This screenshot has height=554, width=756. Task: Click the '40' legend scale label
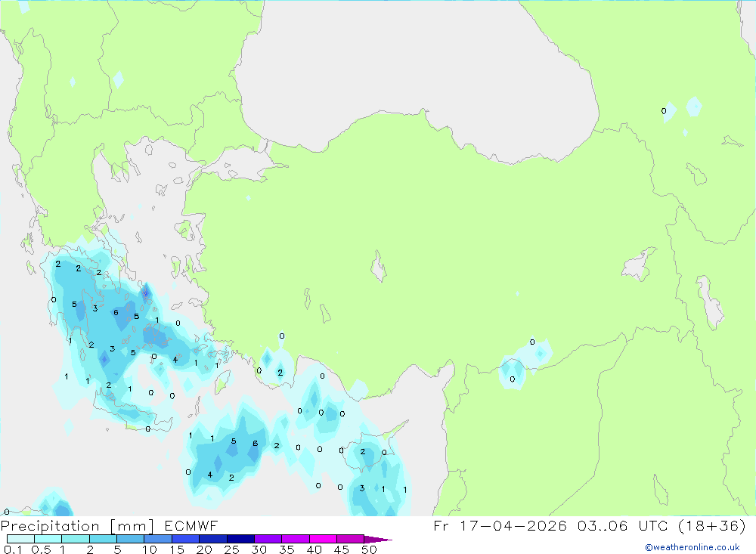click(x=314, y=549)
